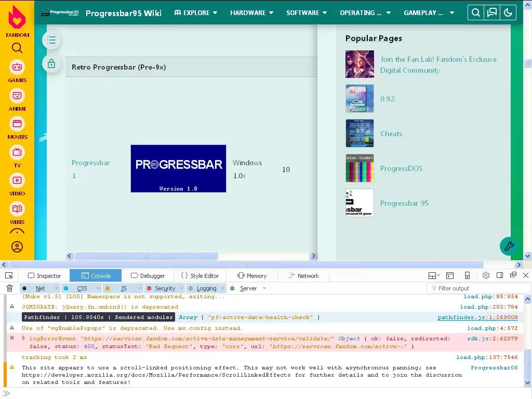Expand the Gameplay menu

click(429, 12)
